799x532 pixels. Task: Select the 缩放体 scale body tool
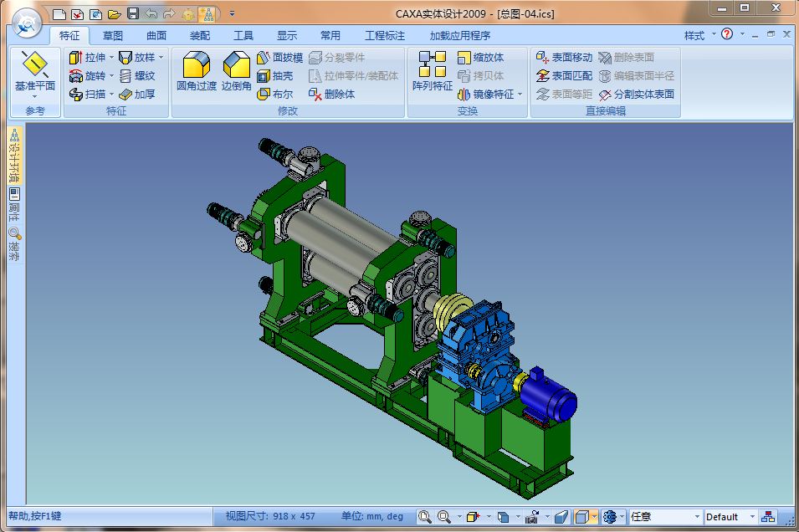click(480, 58)
